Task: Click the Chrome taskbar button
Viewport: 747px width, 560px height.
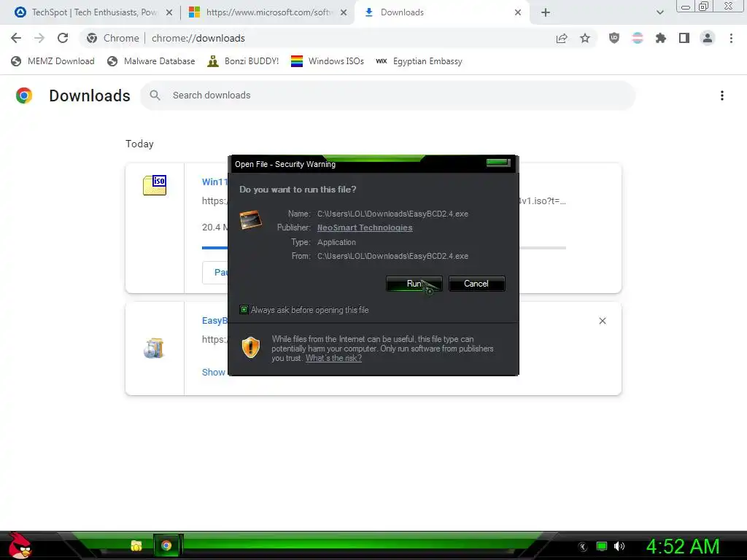Action: click(x=166, y=545)
